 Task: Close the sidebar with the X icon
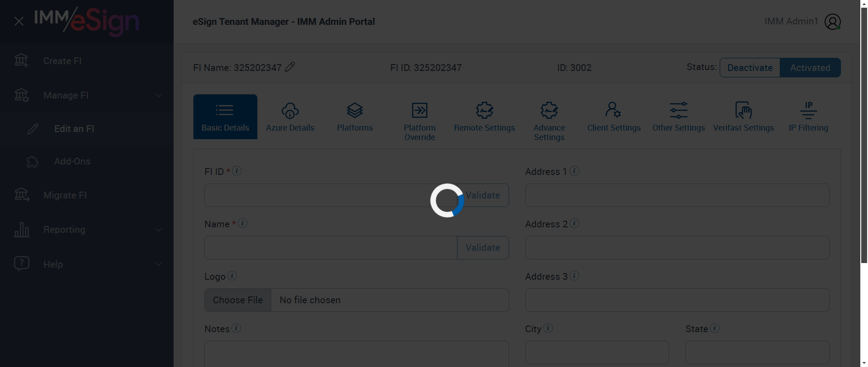(19, 21)
